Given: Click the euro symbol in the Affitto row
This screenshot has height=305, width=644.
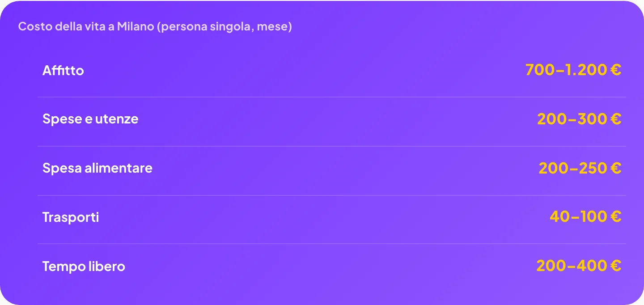Looking at the screenshot, I should [x=615, y=70].
